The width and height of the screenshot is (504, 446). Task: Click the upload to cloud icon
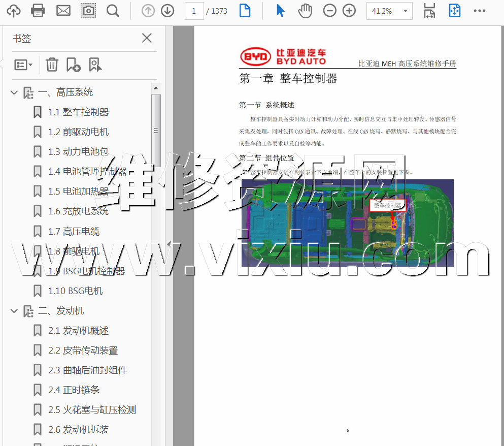[14, 11]
